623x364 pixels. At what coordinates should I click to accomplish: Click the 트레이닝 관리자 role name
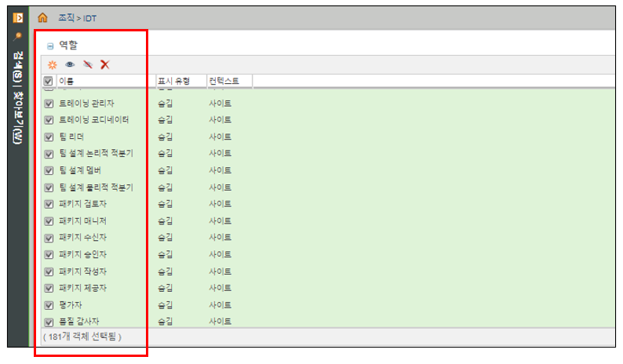point(86,104)
